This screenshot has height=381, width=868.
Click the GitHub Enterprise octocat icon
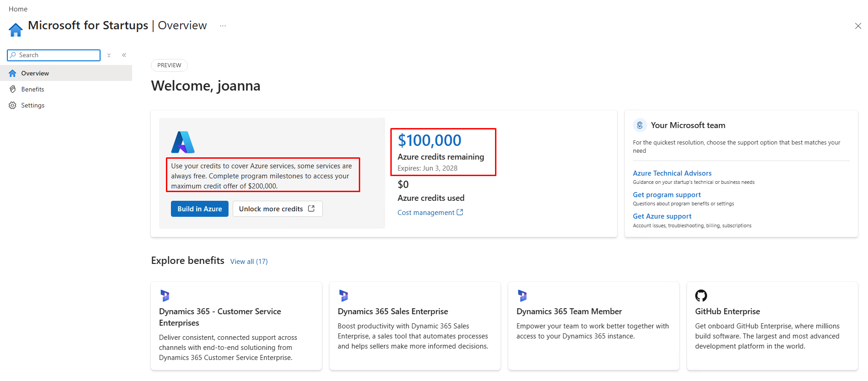coord(701,295)
